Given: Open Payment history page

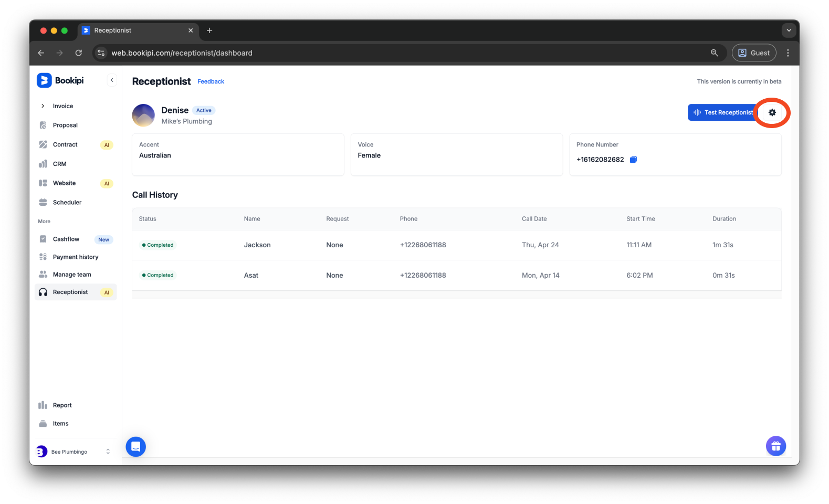Looking at the screenshot, I should coord(76,257).
